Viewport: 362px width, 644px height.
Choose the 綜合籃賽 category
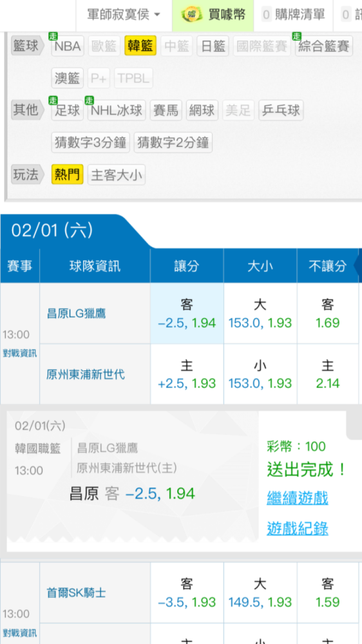[x=324, y=46]
